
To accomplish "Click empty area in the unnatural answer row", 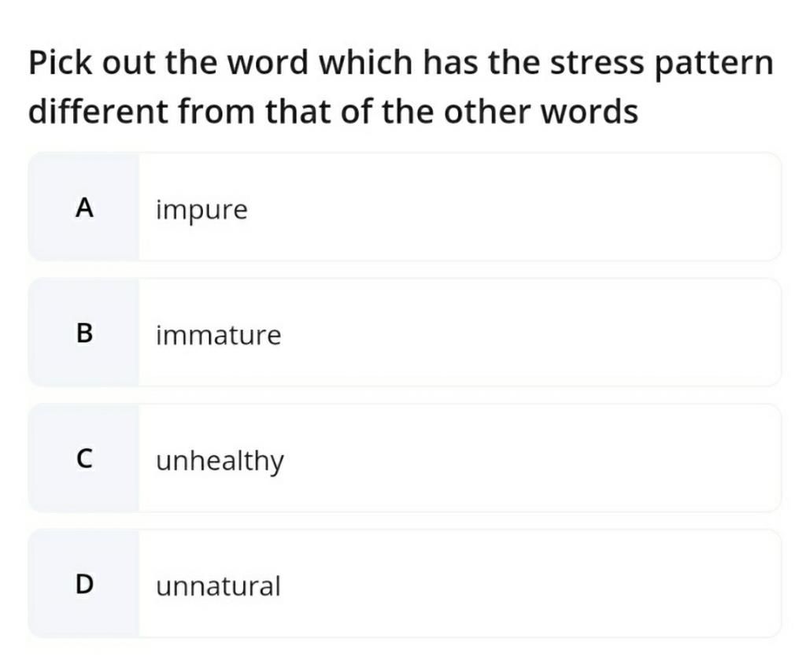I will click(x=530, y=584).
